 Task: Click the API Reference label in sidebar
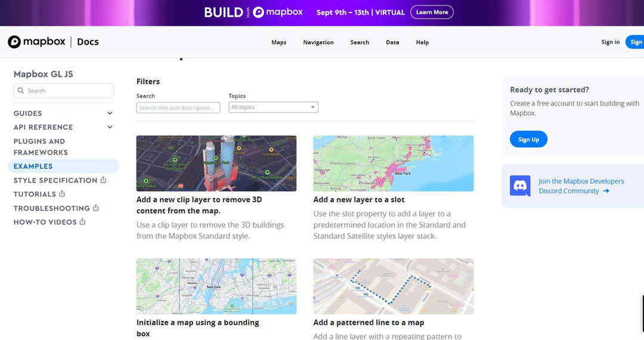43,127
